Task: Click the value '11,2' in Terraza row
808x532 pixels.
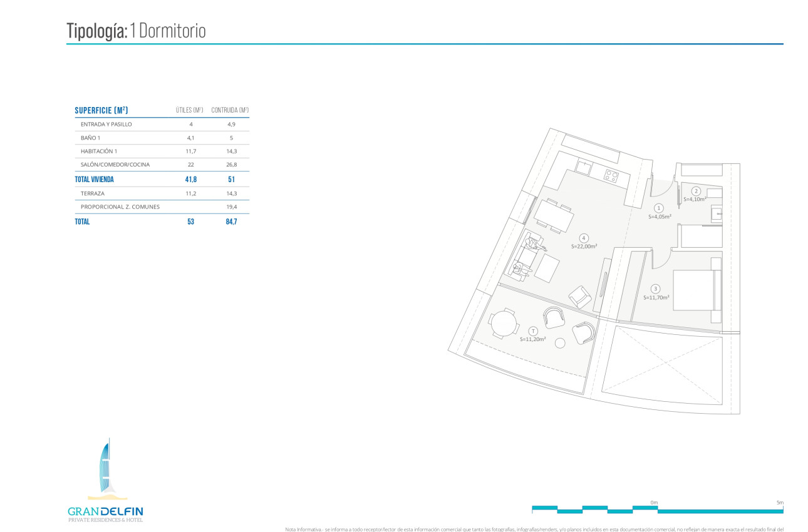Action: click(190, 193)
